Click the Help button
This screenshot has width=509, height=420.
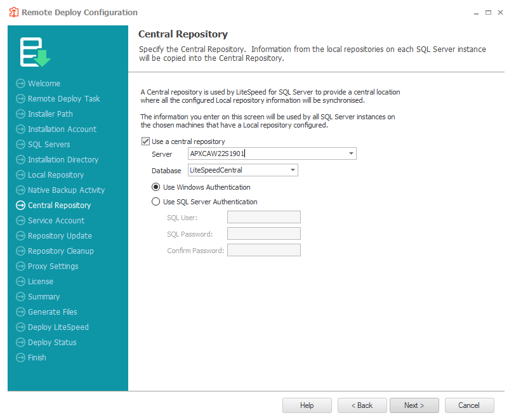click(307, 405)
